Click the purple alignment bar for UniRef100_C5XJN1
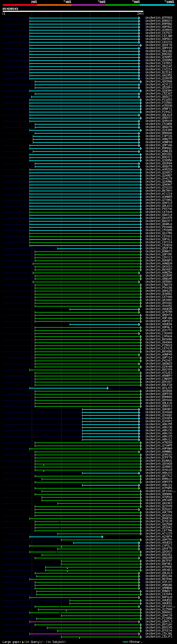Viewport: 177px width, 644px height. pos(85,634)
